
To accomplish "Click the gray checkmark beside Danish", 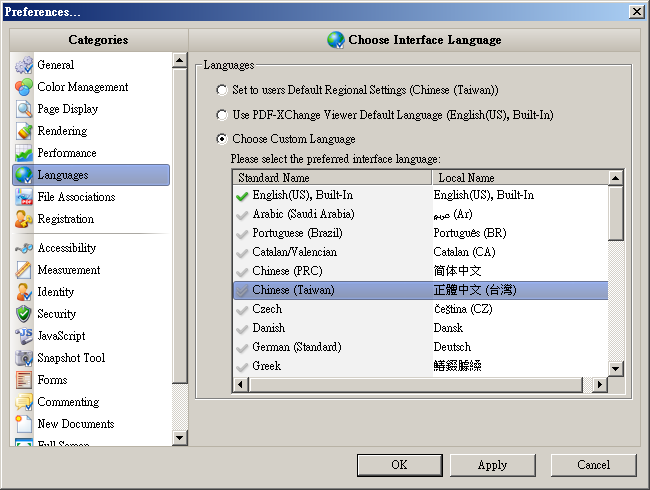I will pyautogui.click(x=242, y=329).
